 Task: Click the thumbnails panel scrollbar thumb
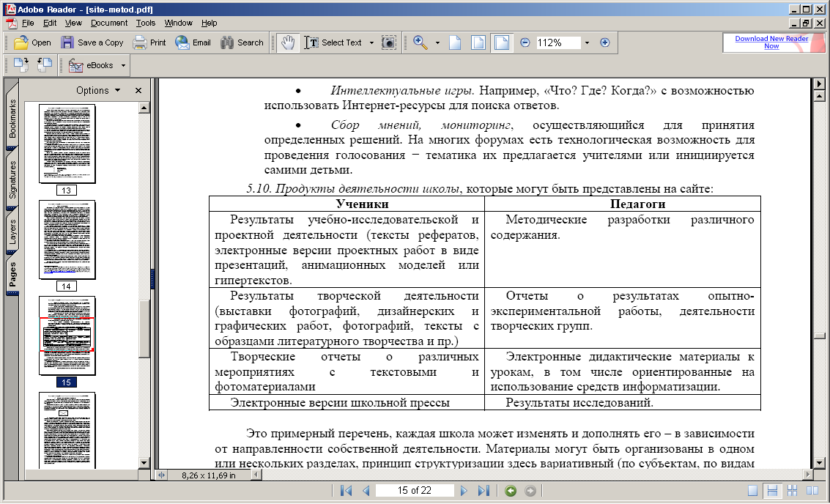(144, 328)
